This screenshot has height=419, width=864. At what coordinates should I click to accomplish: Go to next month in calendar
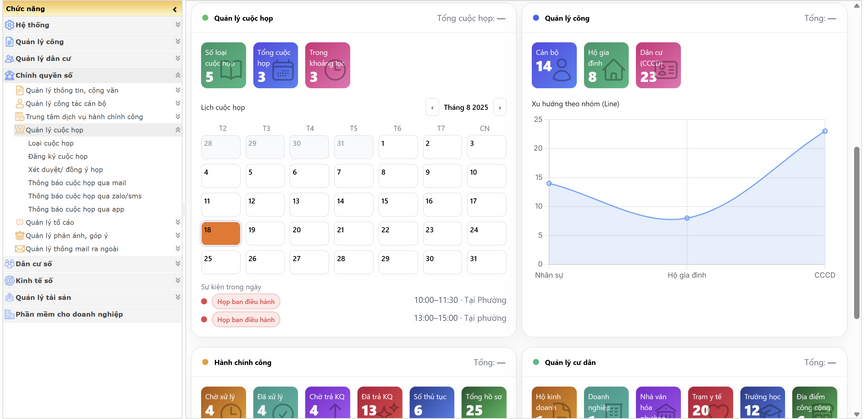(499, 107)
